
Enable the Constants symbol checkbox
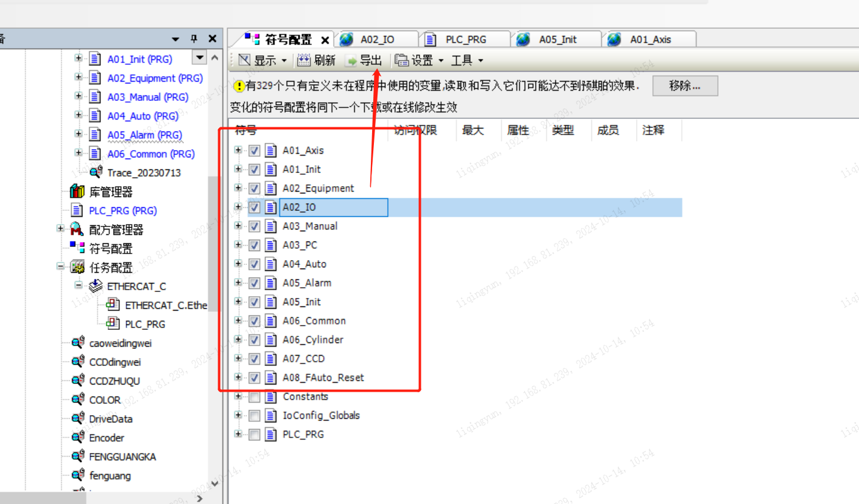pyautogui.click(x=254, y=397)
